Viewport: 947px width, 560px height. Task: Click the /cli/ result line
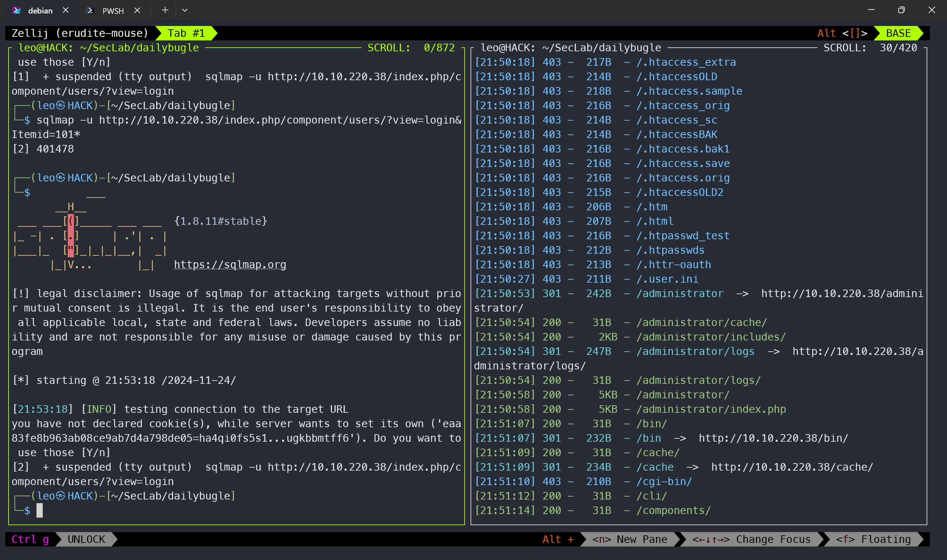(x=571, y=496)
